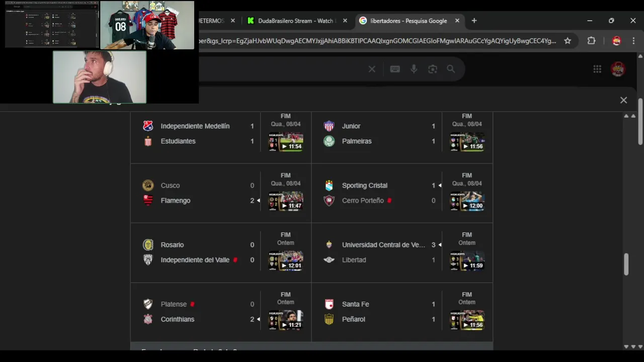Play Independiente Medellín vs Estudiantes highlights
644x362 pixels.
tap(286, 142)
